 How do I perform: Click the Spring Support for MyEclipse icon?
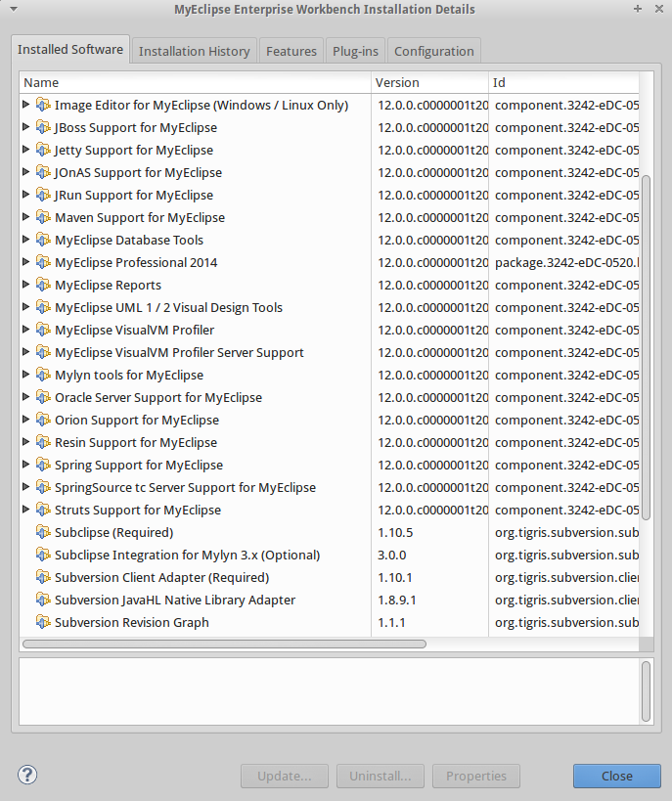click(43, 465)
